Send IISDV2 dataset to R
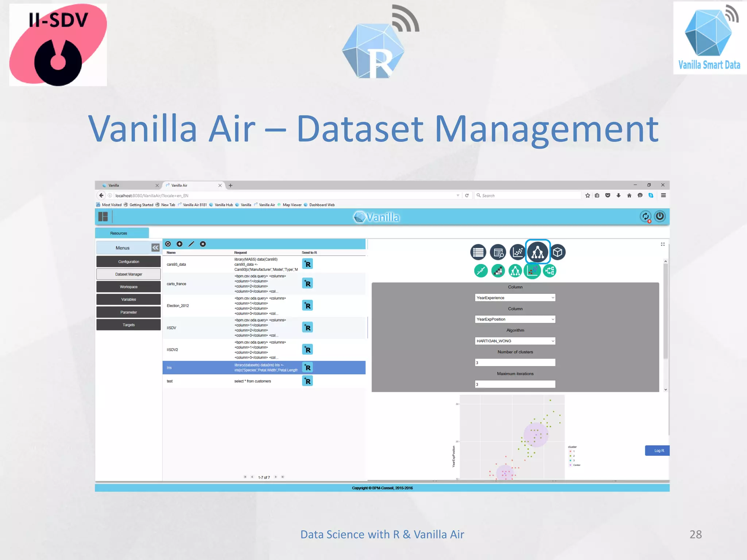 coord(307,350)
